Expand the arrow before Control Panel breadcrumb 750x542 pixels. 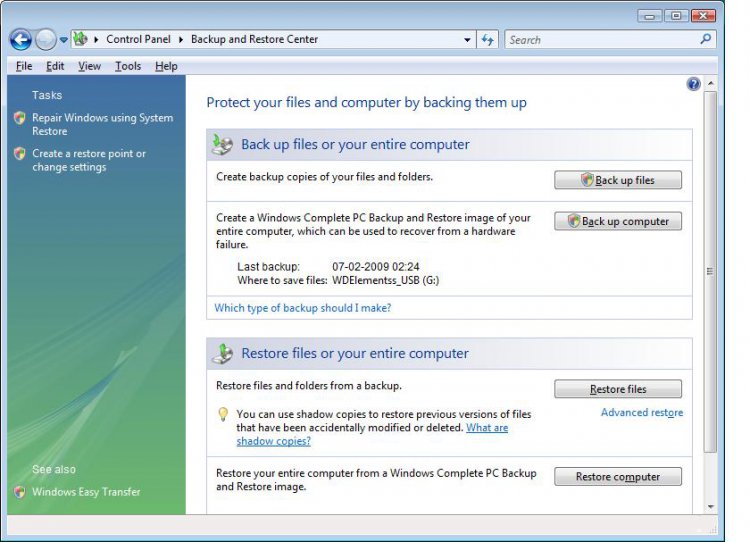click(x=96, y=40)
